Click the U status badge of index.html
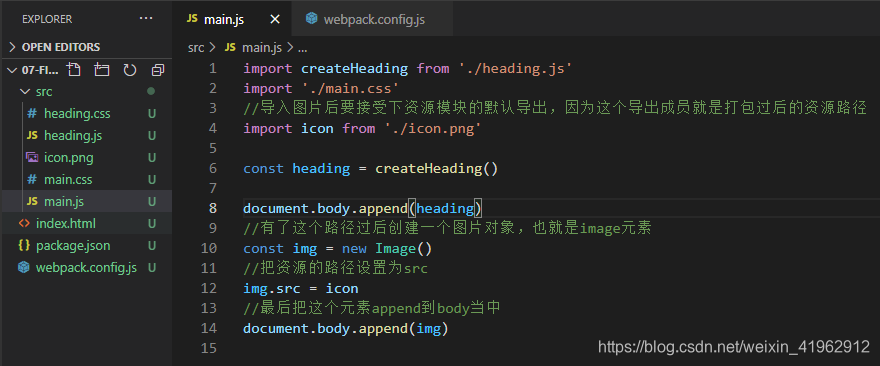The height and width of the screenshot is (366, 880). (152, 223)
